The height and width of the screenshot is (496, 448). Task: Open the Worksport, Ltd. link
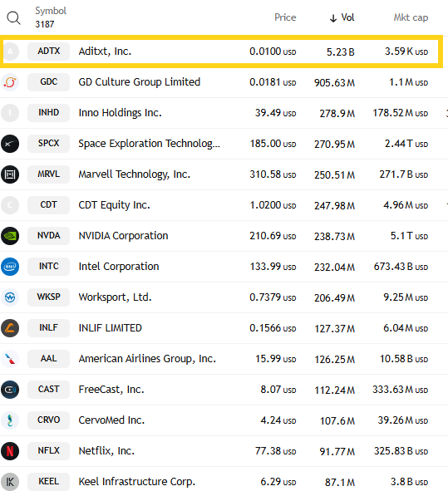coord(115,297)
